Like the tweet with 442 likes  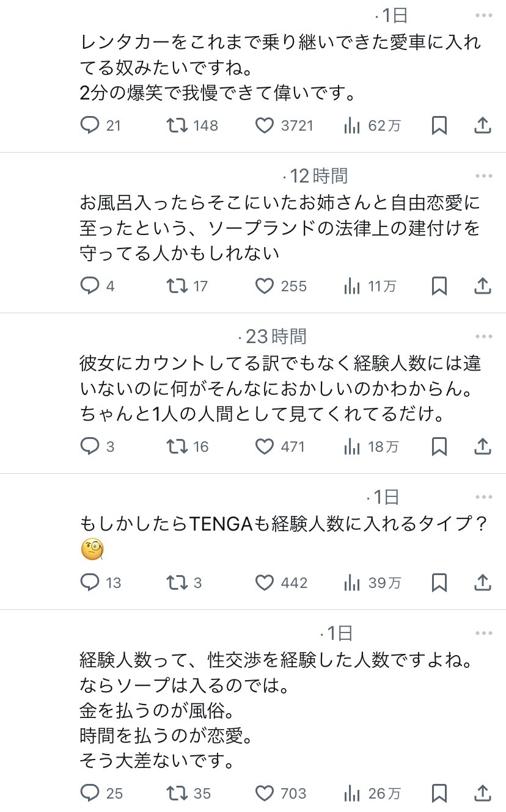(264, 582)
